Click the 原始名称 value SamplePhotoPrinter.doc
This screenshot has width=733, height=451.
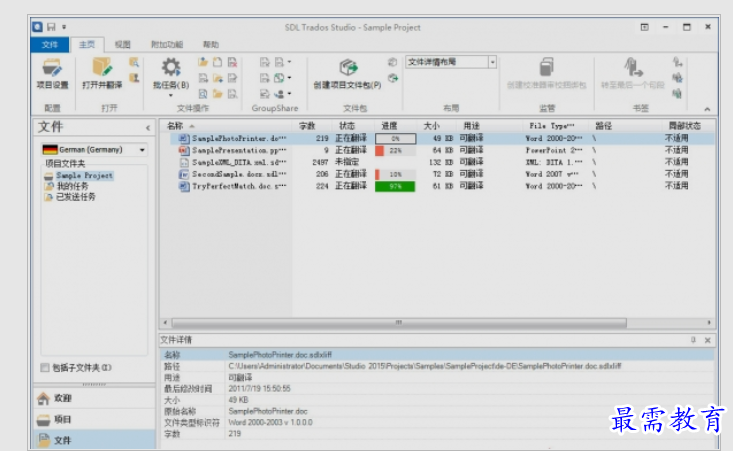[x=268, y=411]
